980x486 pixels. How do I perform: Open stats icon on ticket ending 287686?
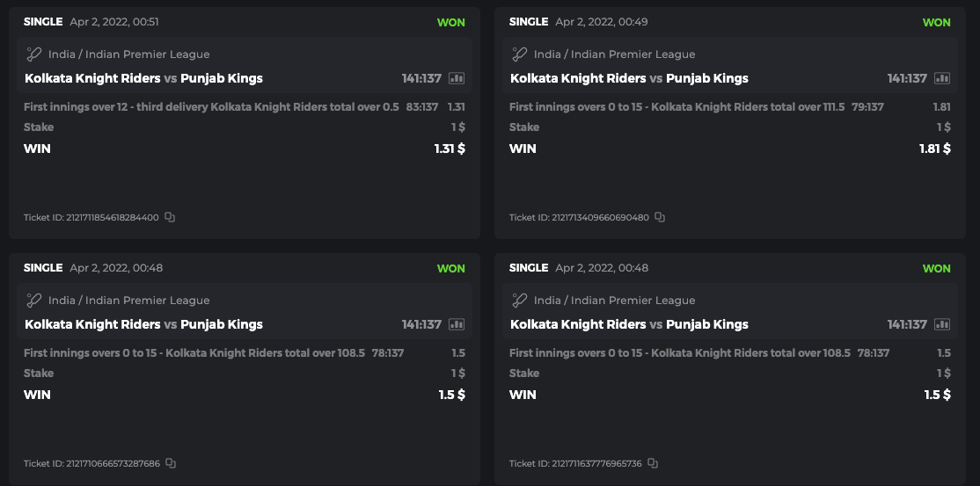pyautogui.click(x=457, y=324)
